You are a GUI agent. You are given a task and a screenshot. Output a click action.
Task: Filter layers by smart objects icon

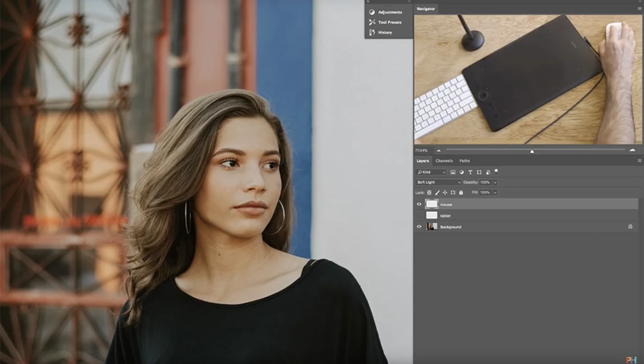[x=488, y=172]
